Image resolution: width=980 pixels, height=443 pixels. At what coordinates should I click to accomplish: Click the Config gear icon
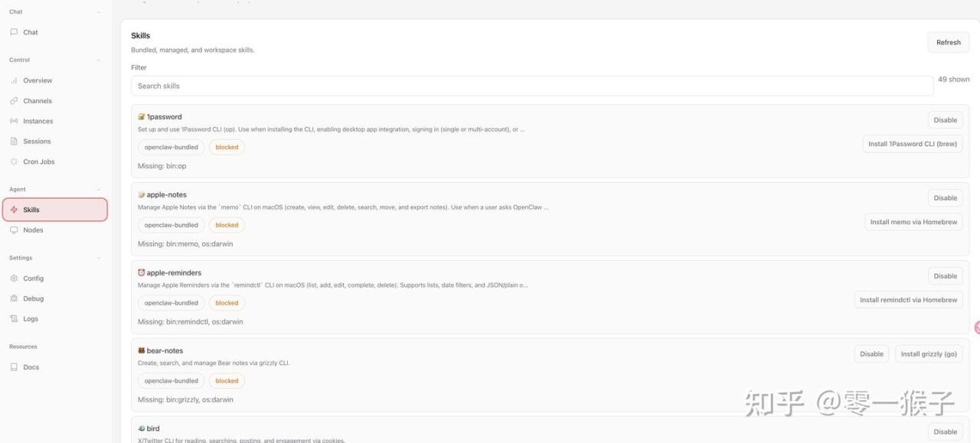pyautogui.click(x=14, y=279)
